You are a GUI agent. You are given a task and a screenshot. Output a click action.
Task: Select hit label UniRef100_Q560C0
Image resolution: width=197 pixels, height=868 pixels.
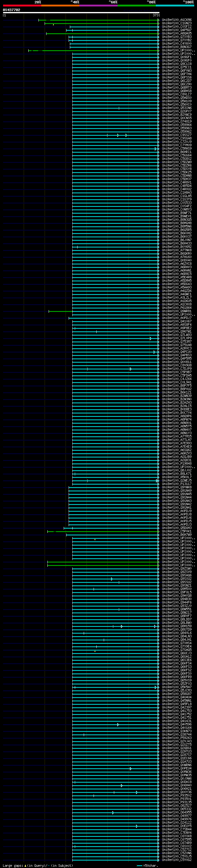[x=177, y=104]
